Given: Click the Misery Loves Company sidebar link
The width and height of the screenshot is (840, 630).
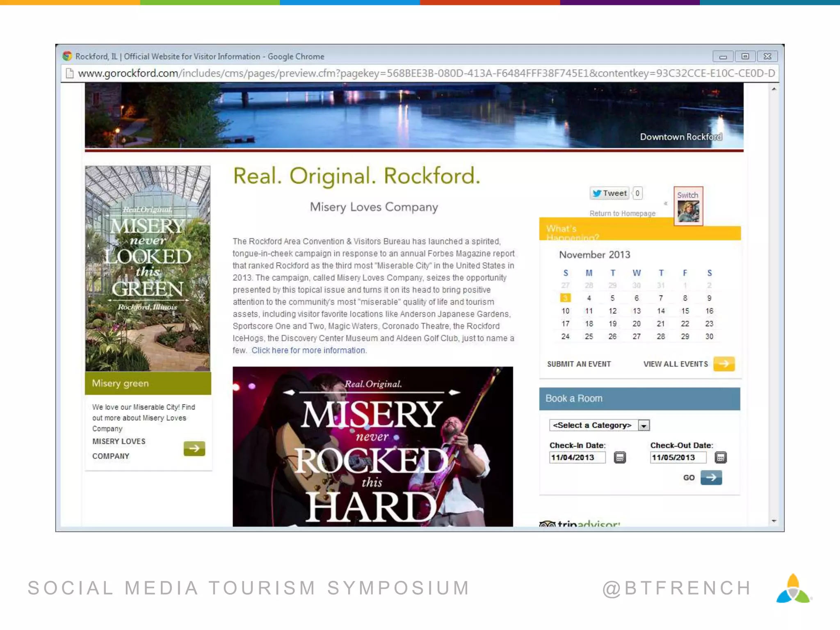Looking at the screenshot, I should pos(119,449).
